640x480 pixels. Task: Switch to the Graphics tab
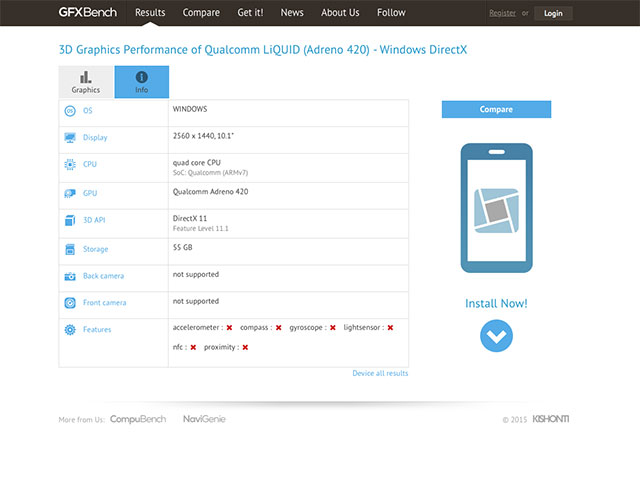point(86,82)
